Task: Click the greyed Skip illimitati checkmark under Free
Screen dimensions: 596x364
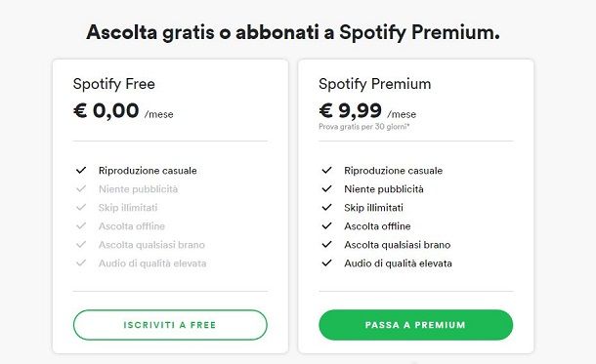Action: pyautogui.click(x=81, y=207)
